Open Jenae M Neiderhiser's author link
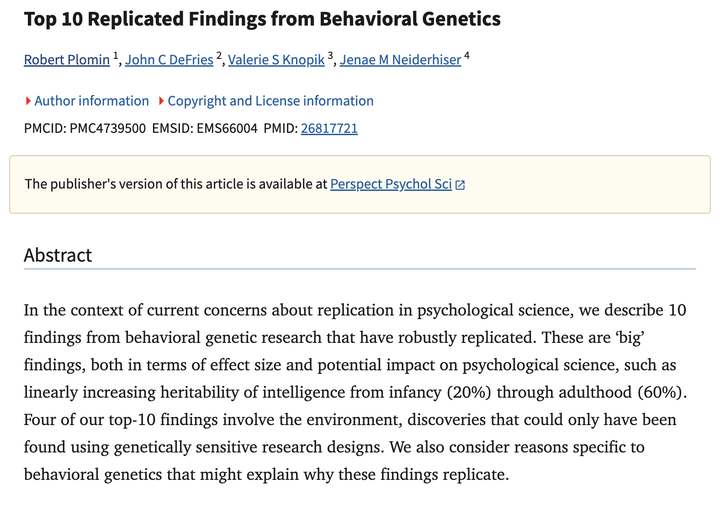Image resolution: width=720 pixels, height=505 pixels. (x=400, y=60)
